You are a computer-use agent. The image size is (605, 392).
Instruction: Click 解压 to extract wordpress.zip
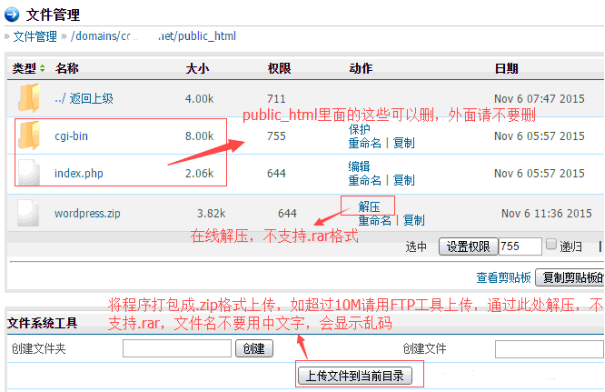[x=369, y=206]
